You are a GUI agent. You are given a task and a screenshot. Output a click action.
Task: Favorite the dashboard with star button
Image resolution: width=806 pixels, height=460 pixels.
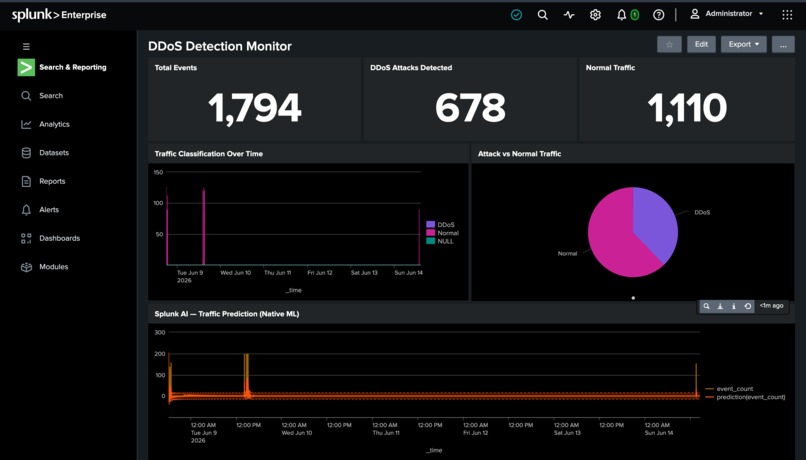tap(669, 44)
